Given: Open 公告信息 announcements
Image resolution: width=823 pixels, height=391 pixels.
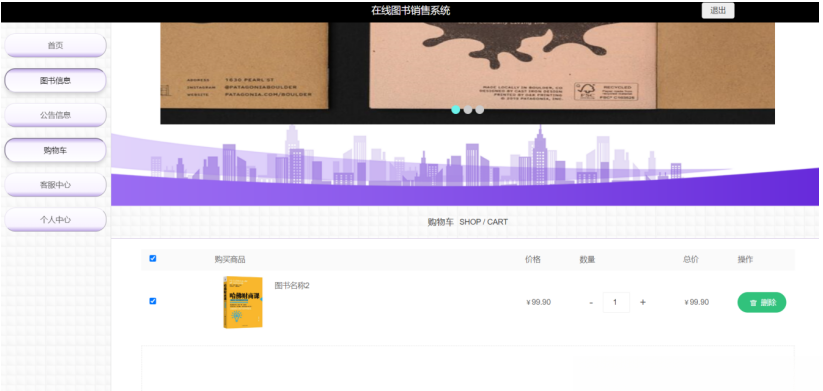Looking at the screenshot, I should 55,115.
